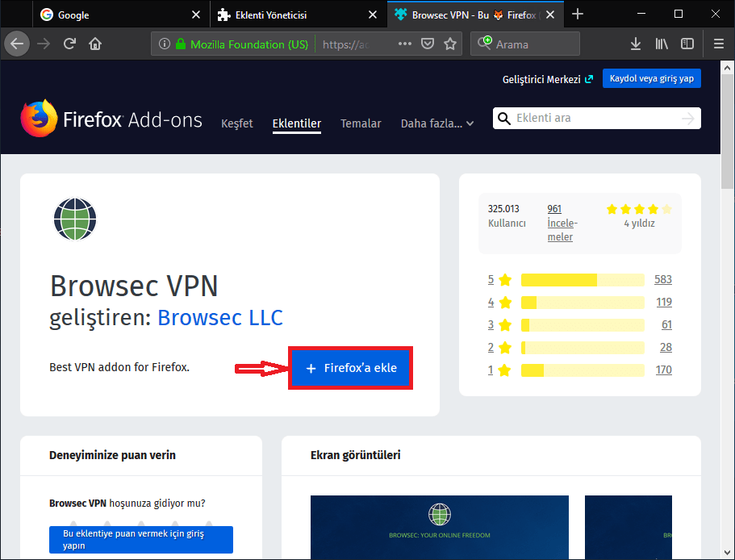Close the Browsec VPN tab
This screenshot has width=735, height=560.
[550, 15]
